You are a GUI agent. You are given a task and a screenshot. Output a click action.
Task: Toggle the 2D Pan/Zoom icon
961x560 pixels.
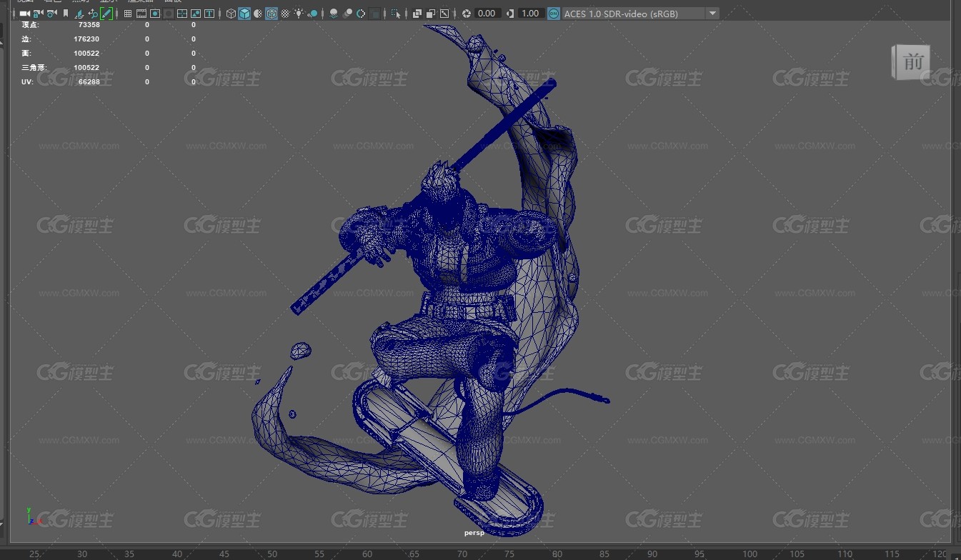[93, 14]
